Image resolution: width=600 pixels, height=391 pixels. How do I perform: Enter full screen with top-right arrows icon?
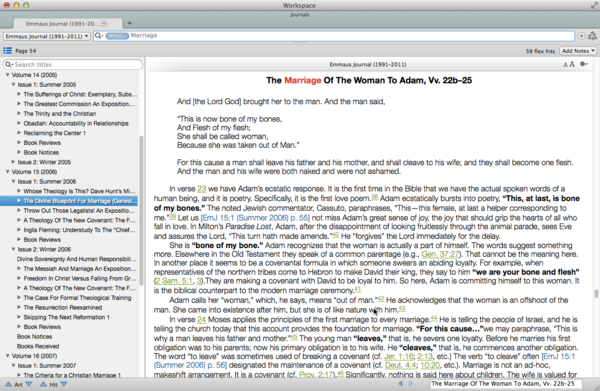594,5
